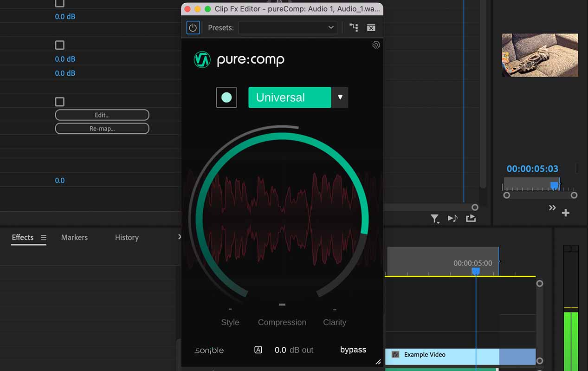Open the filter funnel dropdown icon
The image size is (588, 371).
435,219
